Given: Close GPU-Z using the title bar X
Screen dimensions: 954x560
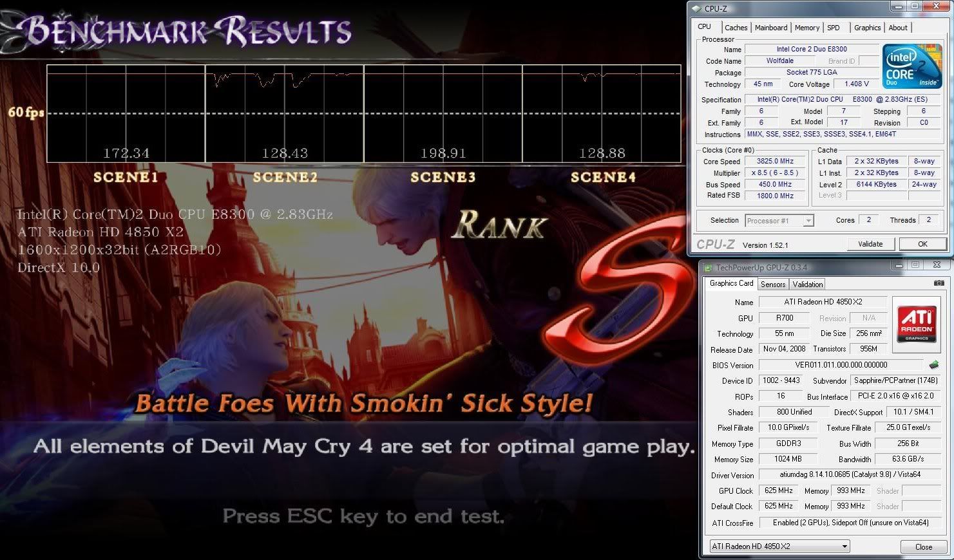Looking at the screenshot, I should click(x=937, y=265).
